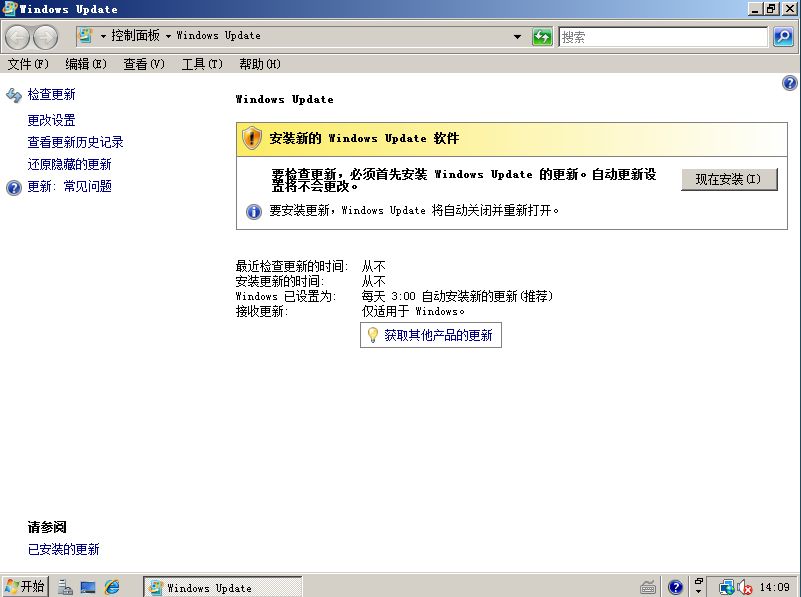The height and width of the screenshot is (597, 801).
Task: Click the help icon beside 更新: 常见问题
Action: point(14,187)
